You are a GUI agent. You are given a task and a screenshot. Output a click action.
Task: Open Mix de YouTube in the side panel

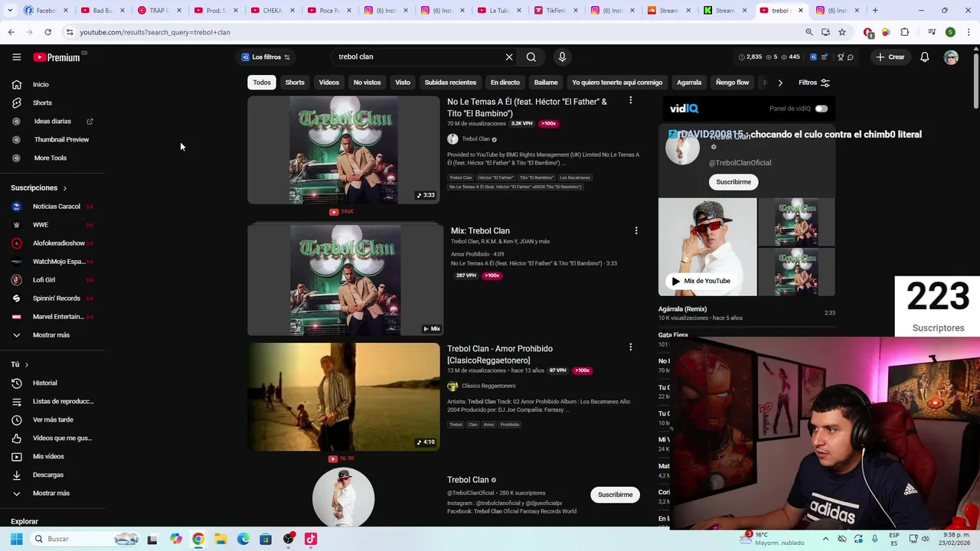tap(700, 281)
